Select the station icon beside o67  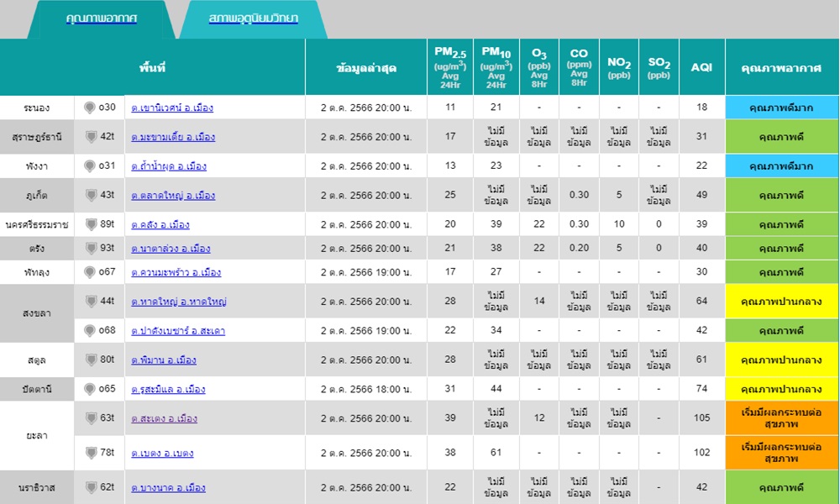90,272
